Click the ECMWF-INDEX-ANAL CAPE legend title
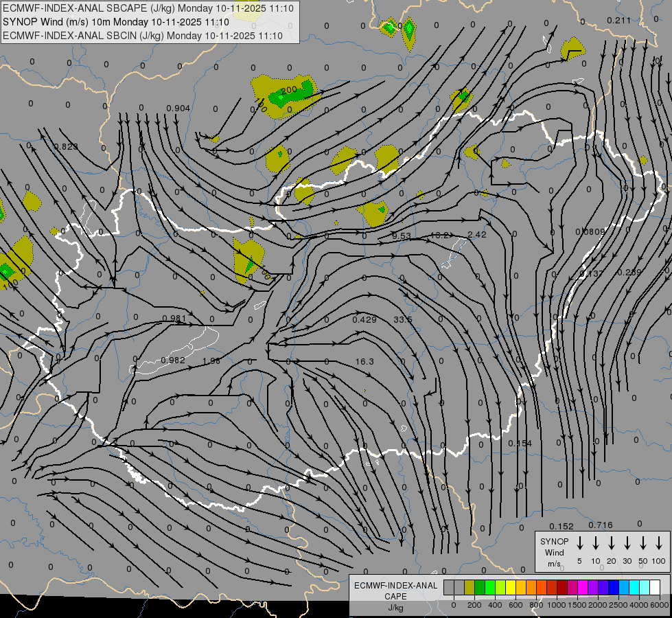Image resolution: width=672 pixels, height=618 pixels. pos(395,591)
